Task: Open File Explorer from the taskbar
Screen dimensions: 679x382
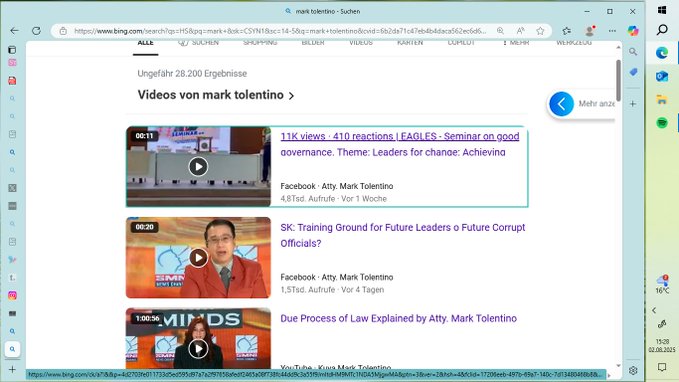Action: pos(662,100)
